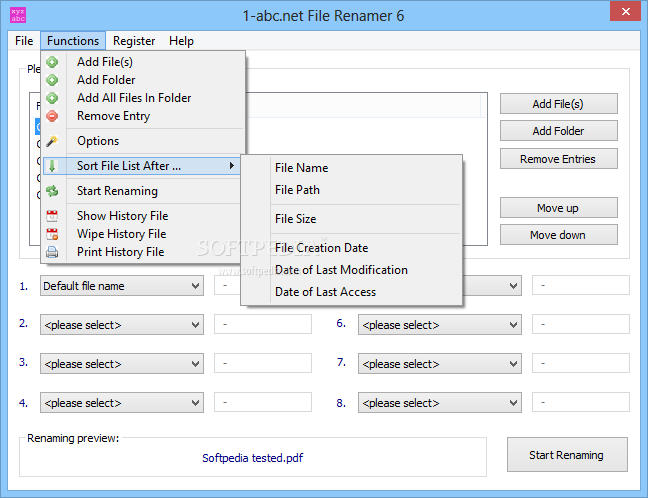This screenshot has height=498, width=648.
Task: Click the Move down button
Action: tap(559, 235)
